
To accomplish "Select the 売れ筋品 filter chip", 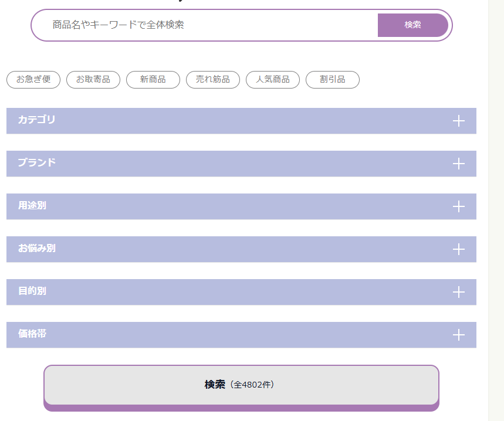I will (213, 80).
